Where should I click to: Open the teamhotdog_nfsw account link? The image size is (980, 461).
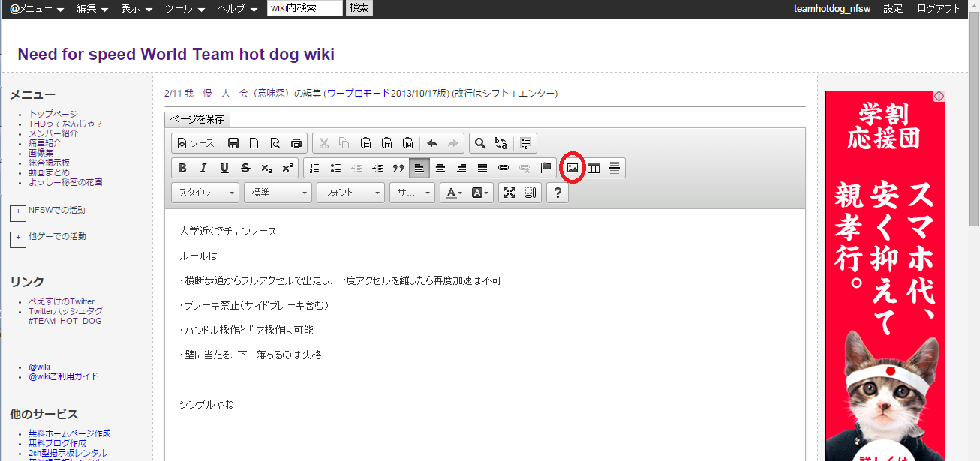click(x=833, y=9)
